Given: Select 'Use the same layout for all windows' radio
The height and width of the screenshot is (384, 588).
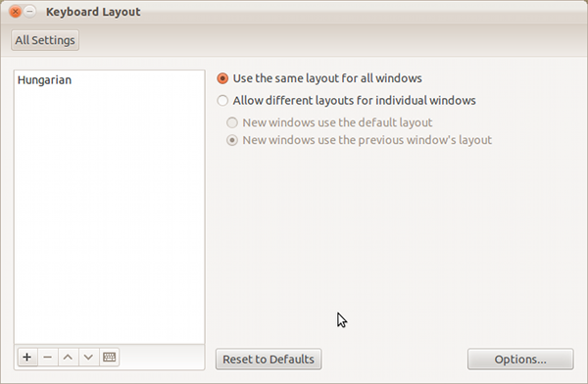Looking at the screenshot, I should point(222,78).
